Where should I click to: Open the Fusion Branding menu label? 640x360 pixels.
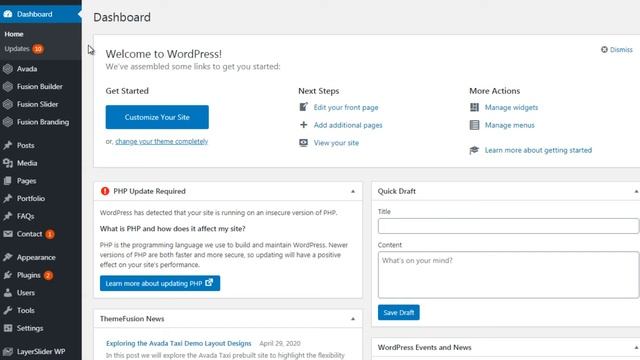pyautogui.click(x=43, y=122)
